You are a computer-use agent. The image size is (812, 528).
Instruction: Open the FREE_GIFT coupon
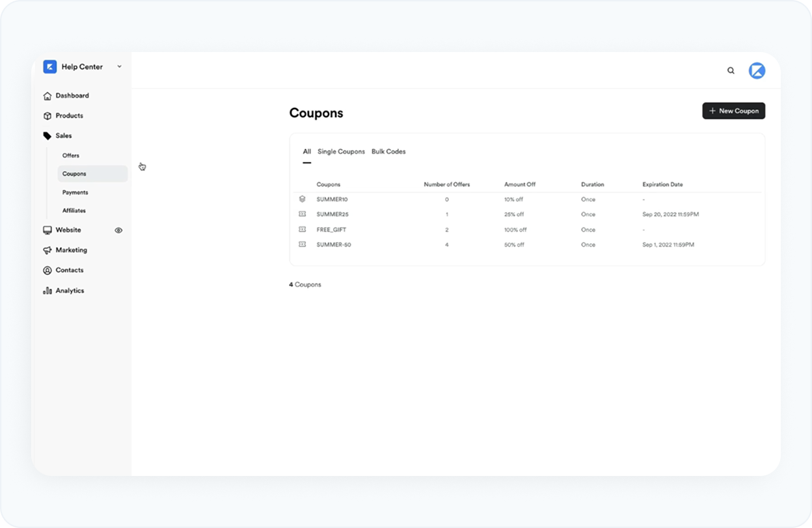click(x=331, y=230)
